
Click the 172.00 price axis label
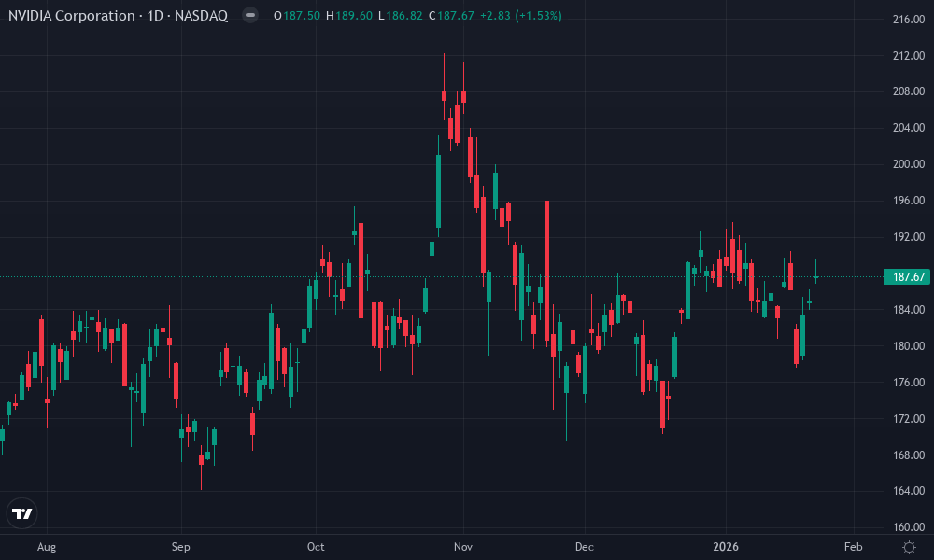pos(909,418)
